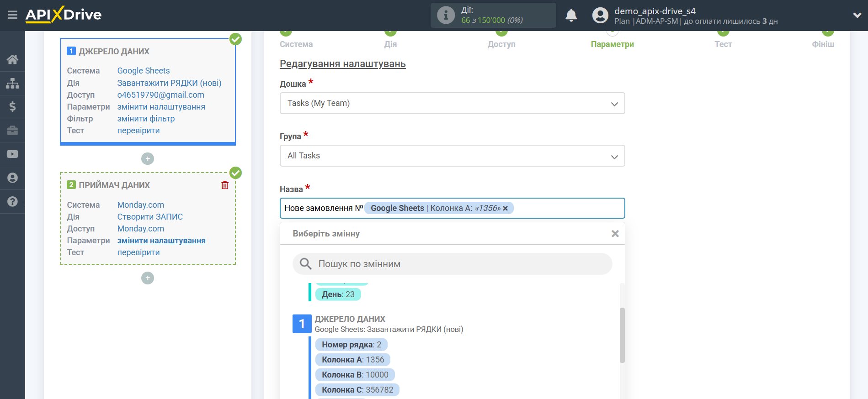
Task: Open the Група dropdown
Action: pos(452,156)
